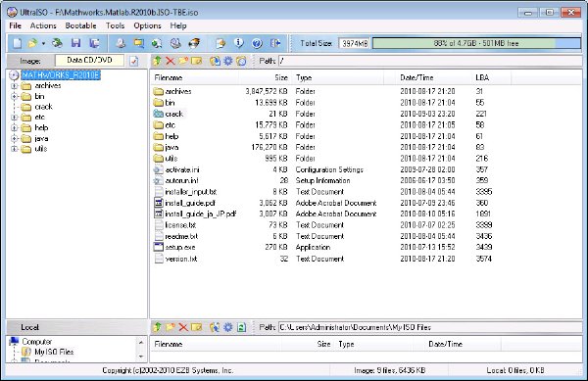Click the gear icon in local toolbar
The image size is (588, 381).
tap(228, 327)
